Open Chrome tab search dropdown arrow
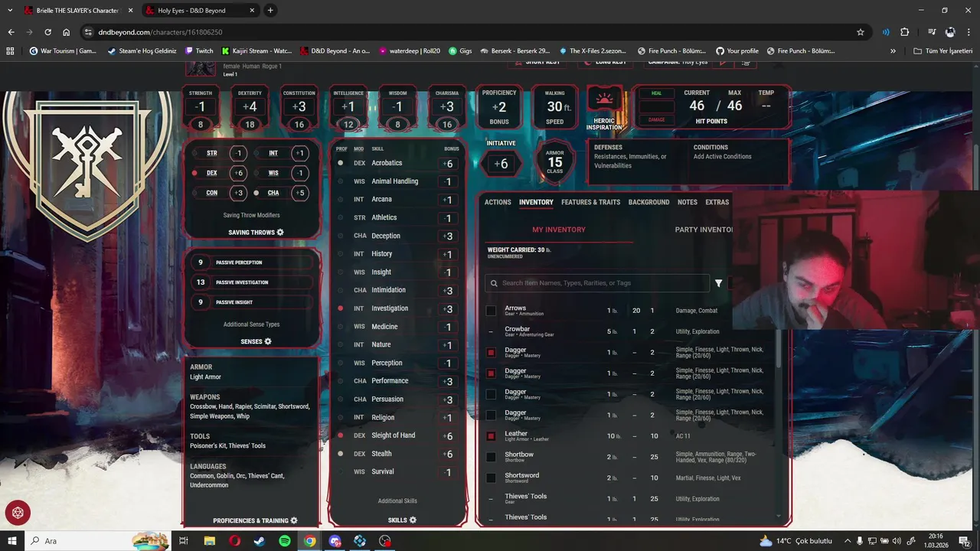 tap(11, 11)
